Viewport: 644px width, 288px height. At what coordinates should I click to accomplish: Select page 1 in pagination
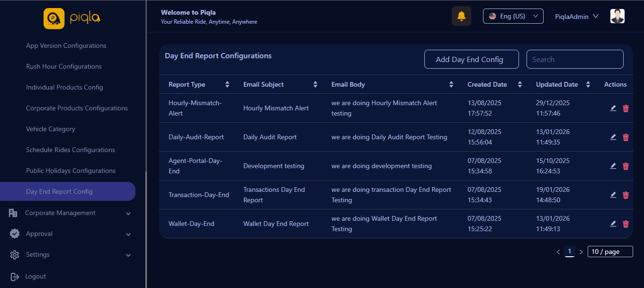coord(570,252)
